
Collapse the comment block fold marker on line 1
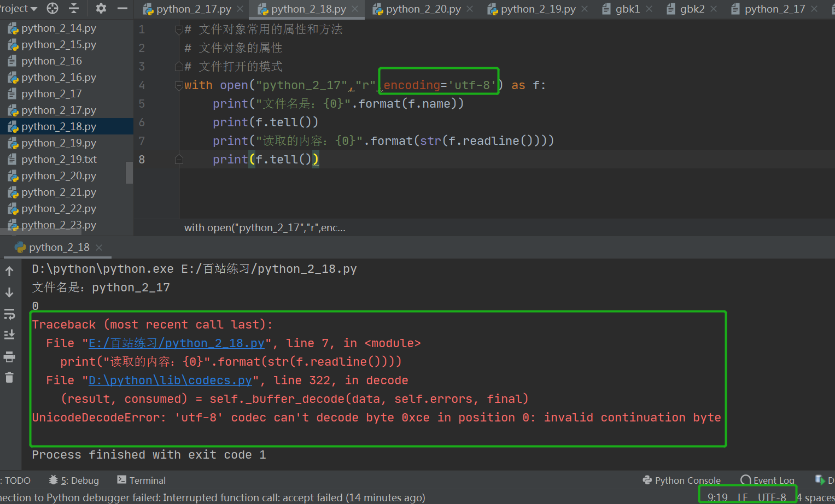[179, 30]
